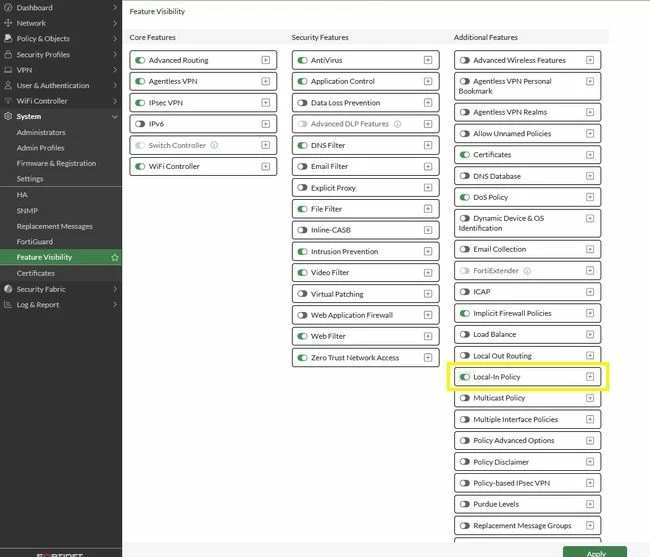Expand the Dashboard menu chevron
The image size is (650, 557).
[x=115, y=7]
